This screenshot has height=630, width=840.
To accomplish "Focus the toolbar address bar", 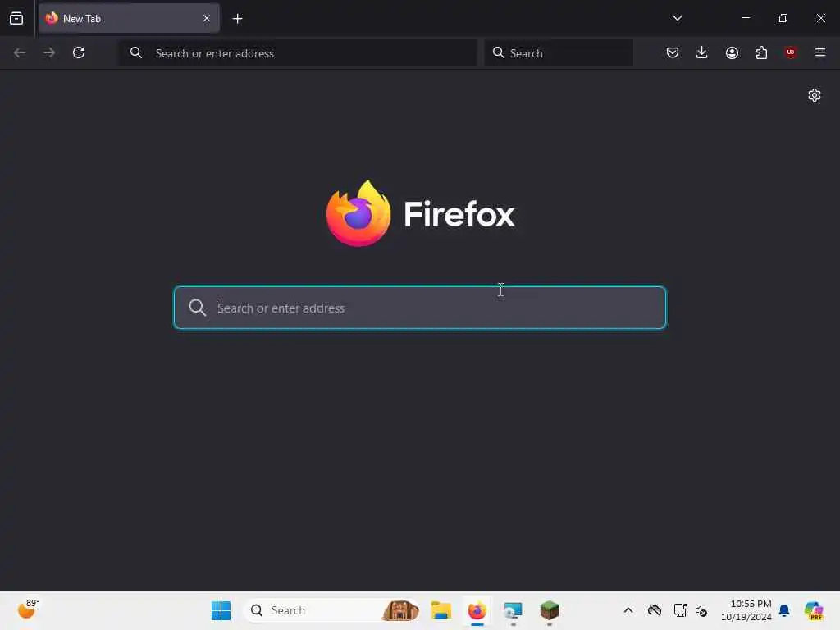I will pyautogui.click(x=298, y=53).
